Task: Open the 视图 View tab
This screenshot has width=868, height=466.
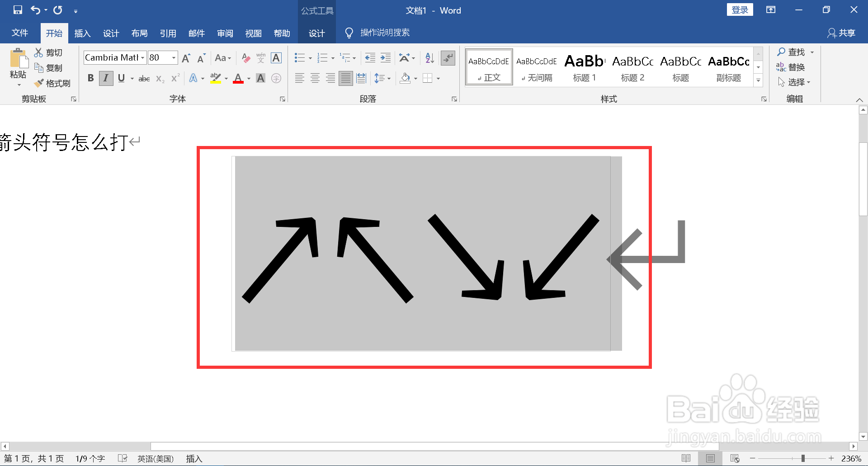Action: (254, 33)
